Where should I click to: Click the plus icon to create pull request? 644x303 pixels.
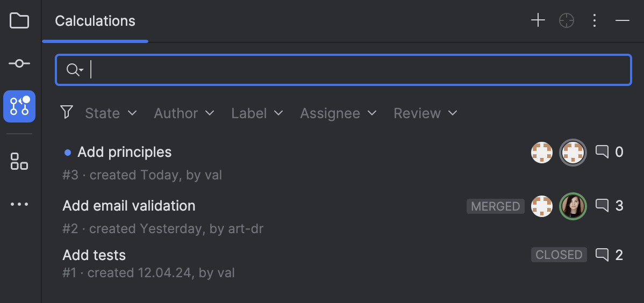pos(538,21)
